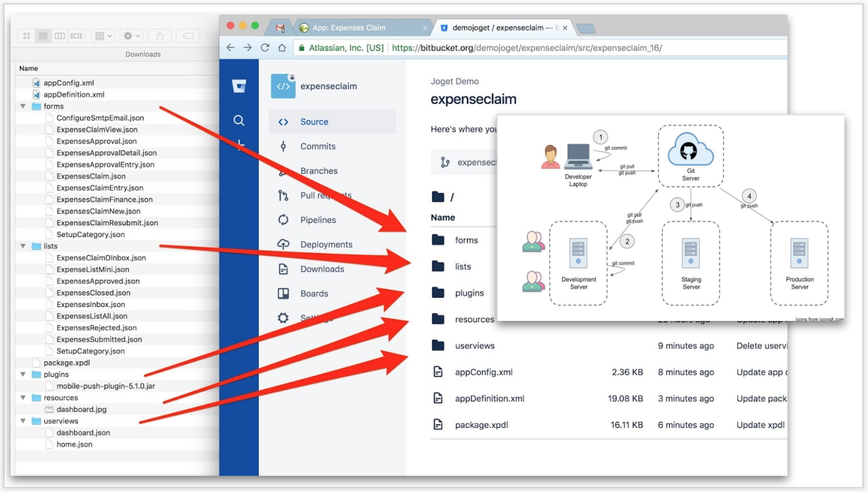The width and height of the screenshot is (868, 492).
Task: Click the appDefinition.xml file icon in Bitbucket
Action: (438, 398)
